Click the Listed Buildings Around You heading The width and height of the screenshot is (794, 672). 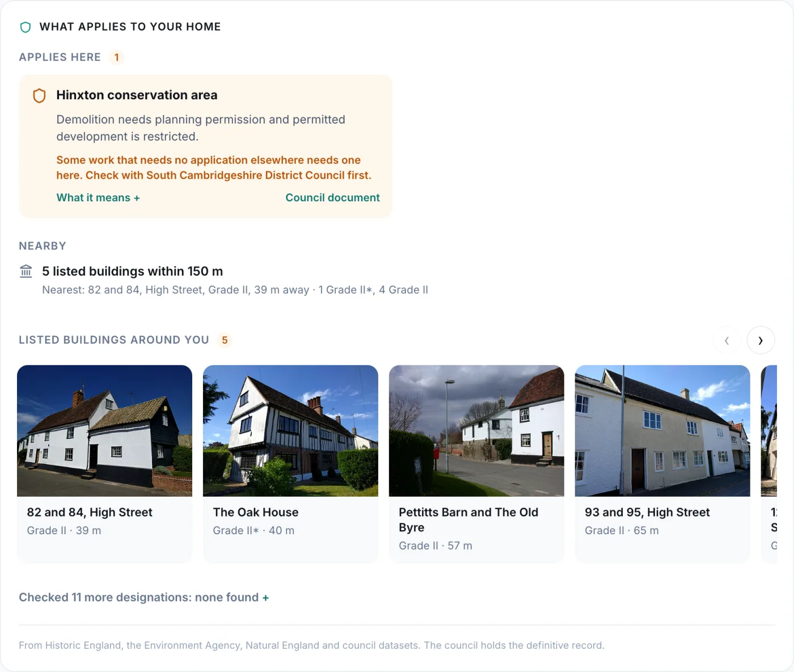[x=114, y=340]
